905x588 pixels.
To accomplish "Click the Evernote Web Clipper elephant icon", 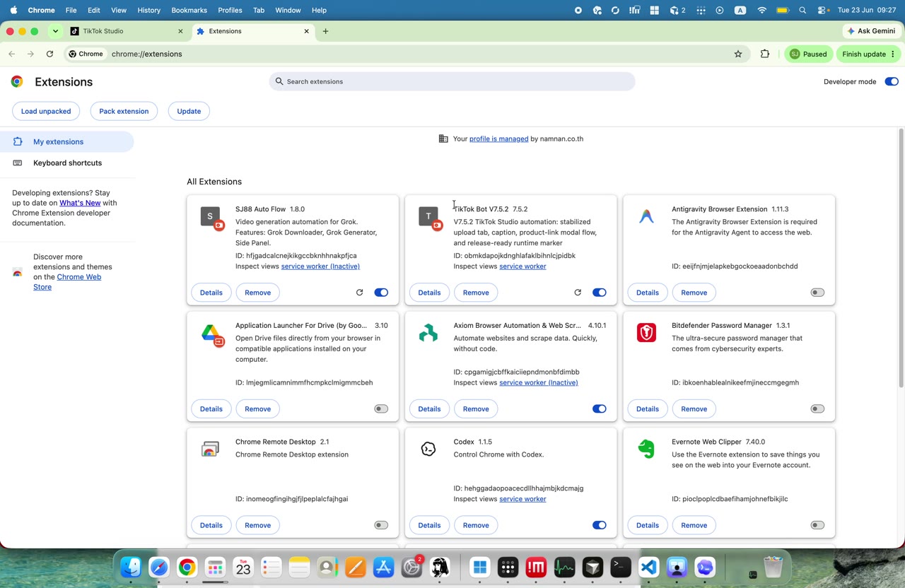I will pos(646,449).
